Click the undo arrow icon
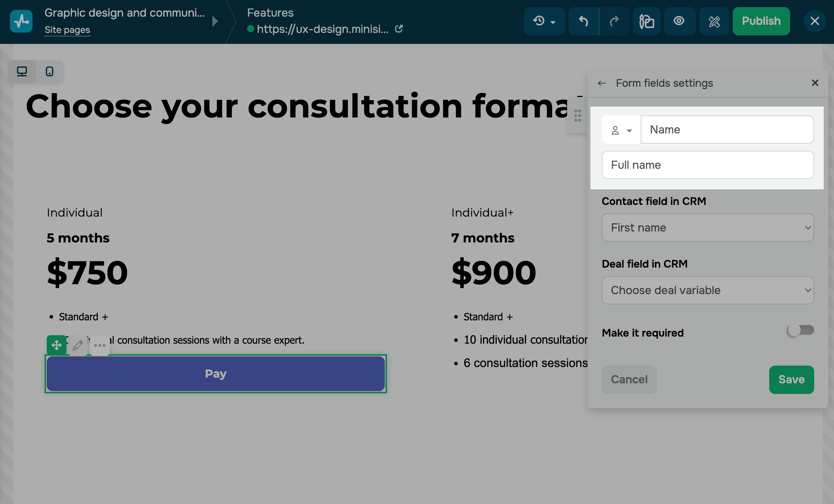 point(583,21)
